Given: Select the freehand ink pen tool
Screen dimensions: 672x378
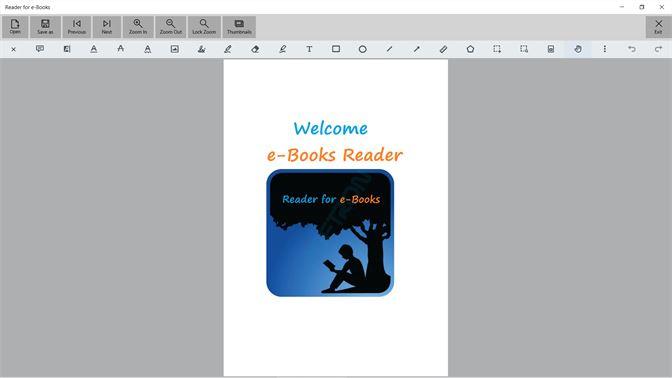Looking at the screenshot, I should click(x=228, y=49).
